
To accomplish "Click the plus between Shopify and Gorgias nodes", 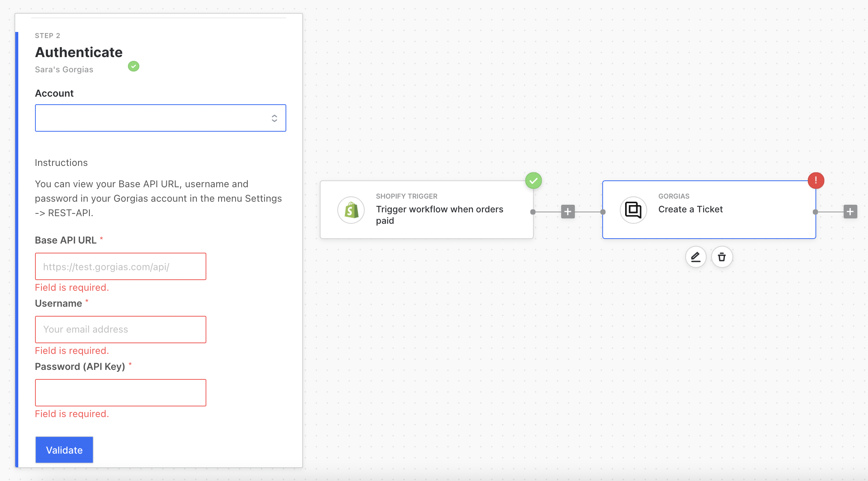I will [x=568, y=212].
